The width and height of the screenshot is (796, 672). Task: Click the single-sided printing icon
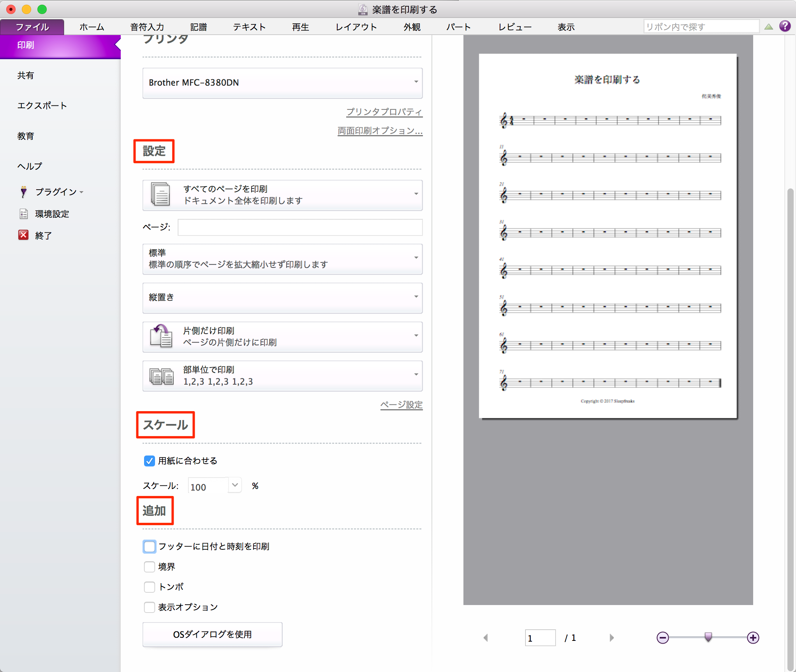pyautogui.click(x=161, y=336)
